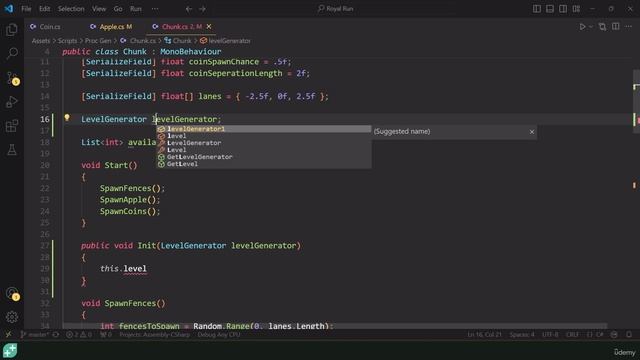This screenshot has width=640, height=360.
Task: Open the Explorer view in the activity bar
Action: (x=12, y=29)
